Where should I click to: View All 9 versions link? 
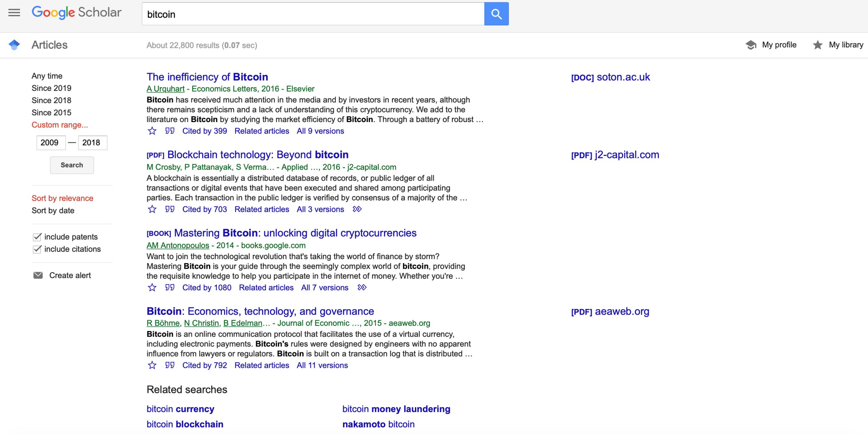[320, 131]
